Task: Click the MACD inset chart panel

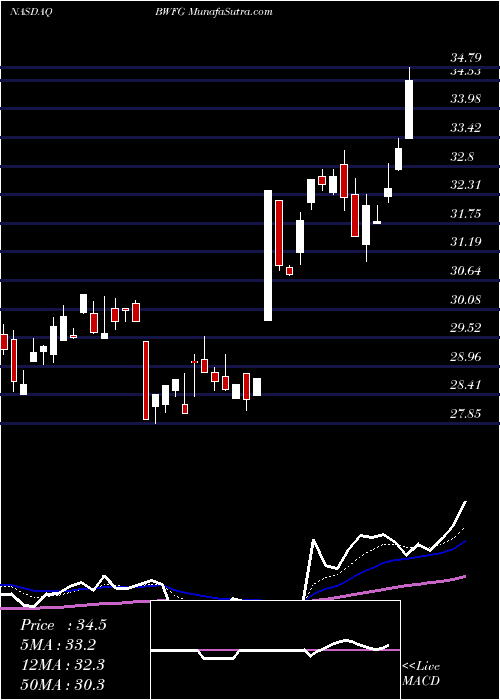Action: [275, 650]
